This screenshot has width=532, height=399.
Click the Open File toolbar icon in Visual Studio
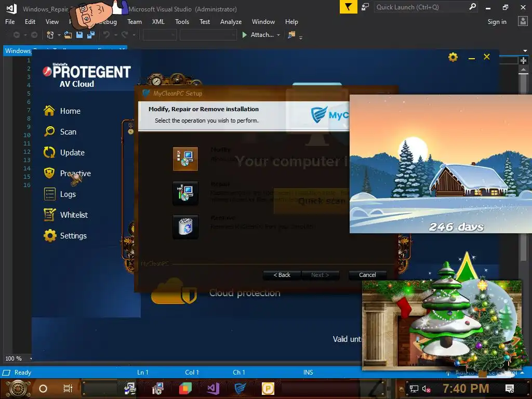68,35
